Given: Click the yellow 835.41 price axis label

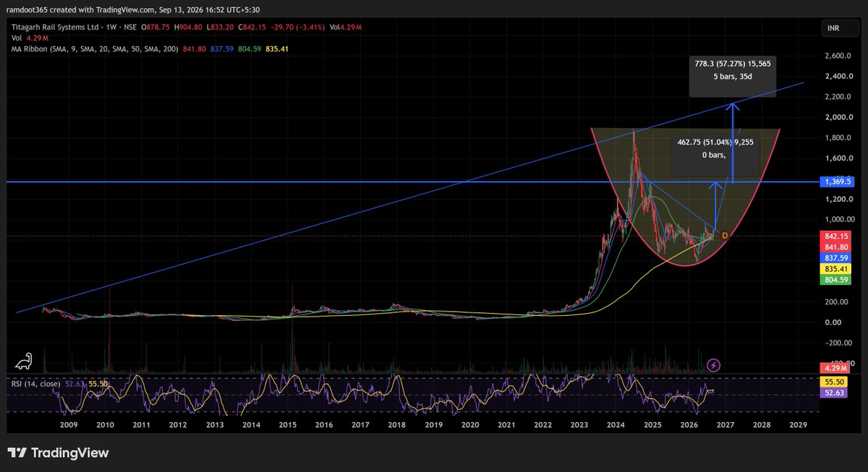Looking at the screenshot, I should click(835, 269).
